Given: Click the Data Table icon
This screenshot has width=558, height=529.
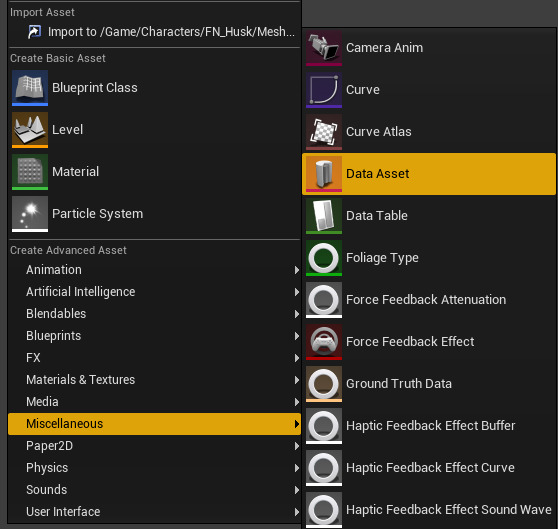Looking at the screenshot, I should click(324, 216).
